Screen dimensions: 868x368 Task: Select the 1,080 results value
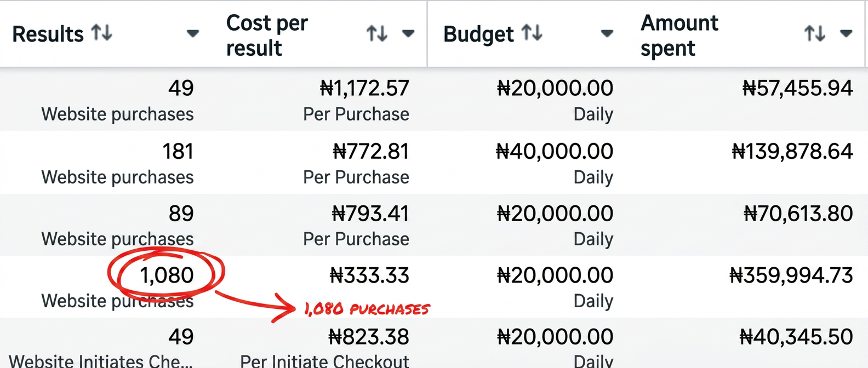point(167,275)
